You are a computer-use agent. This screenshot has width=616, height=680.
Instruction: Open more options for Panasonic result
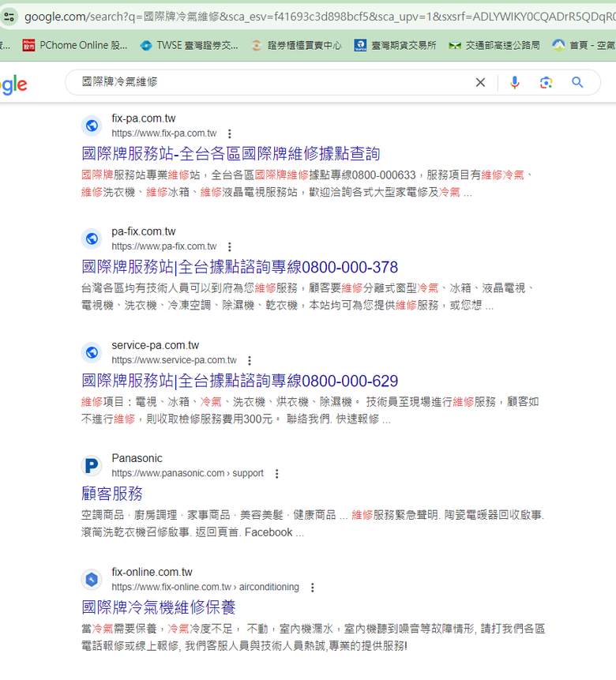pos(276,474)
